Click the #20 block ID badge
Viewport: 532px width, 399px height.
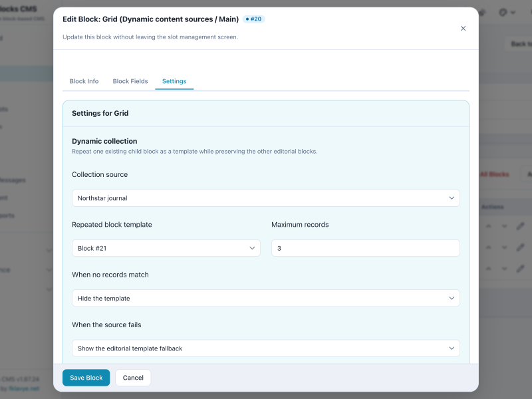pos(254,19)
